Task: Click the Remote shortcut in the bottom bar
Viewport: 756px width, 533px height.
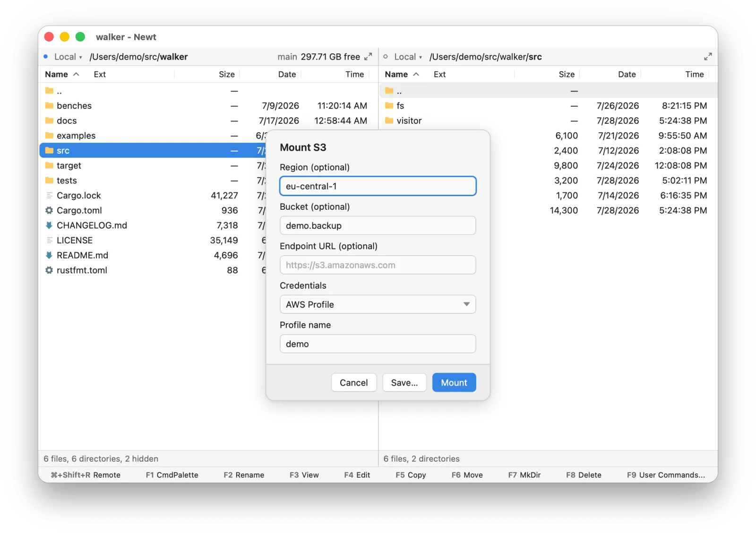Action: point(86,475)
